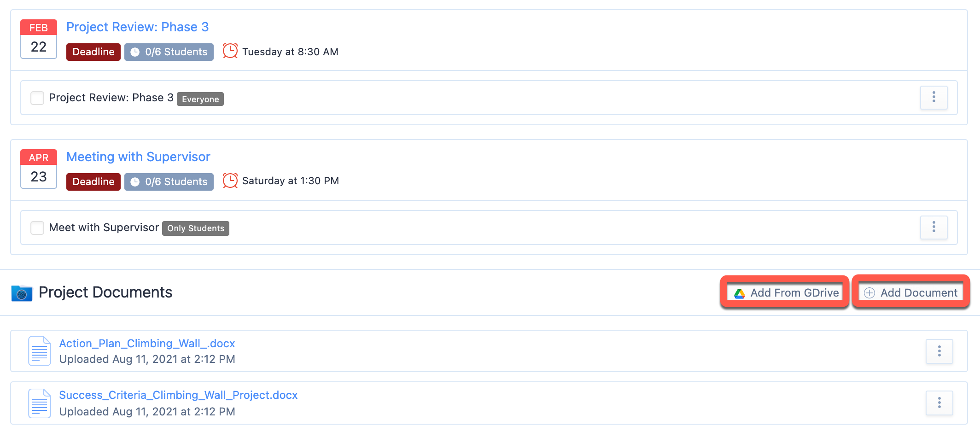The height and width of the screenshot is (432, 980).
Task: Click Saturday at 1:30 PM text
Action: (x=291, y=181)
